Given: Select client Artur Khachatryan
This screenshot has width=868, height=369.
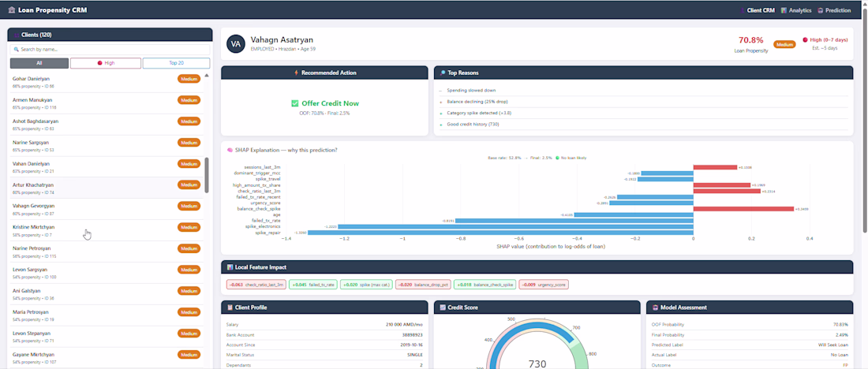Looking at the screenshot, I should pos(107,188).
